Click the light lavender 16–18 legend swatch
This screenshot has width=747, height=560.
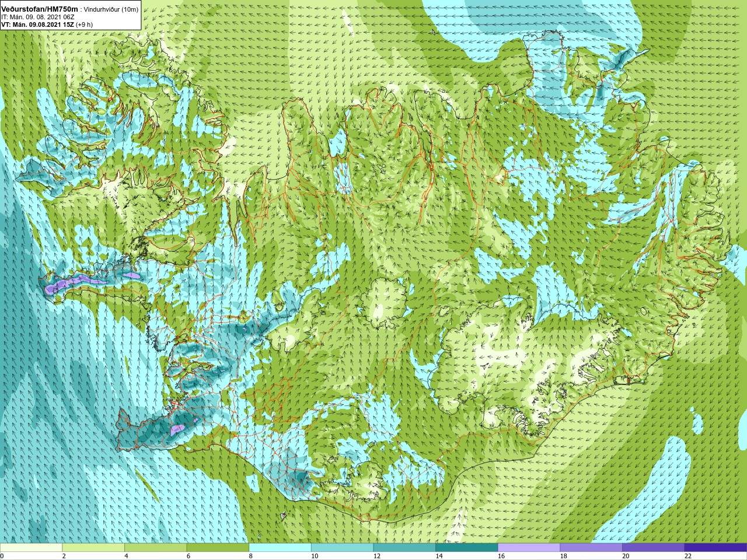click(529, 548)
